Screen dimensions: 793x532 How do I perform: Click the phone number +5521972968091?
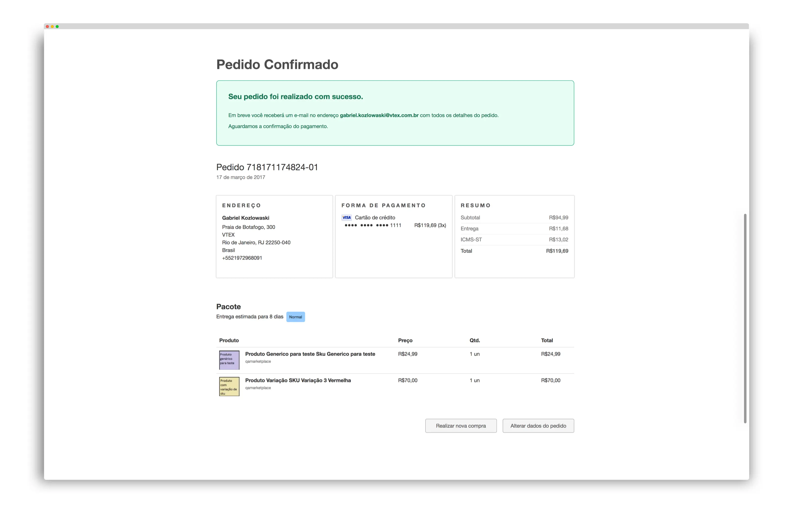coord(242,258)
